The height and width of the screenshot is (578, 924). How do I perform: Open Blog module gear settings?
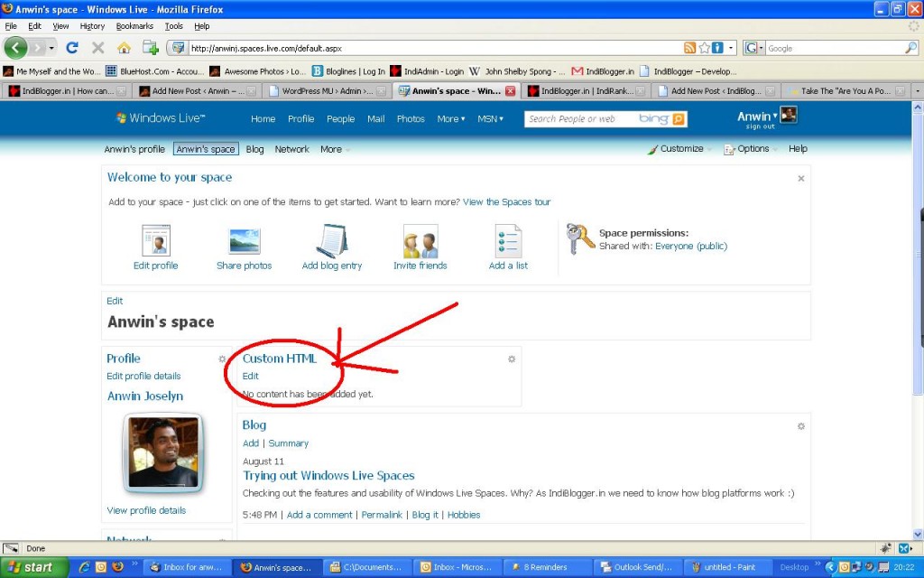coord(801,426)
